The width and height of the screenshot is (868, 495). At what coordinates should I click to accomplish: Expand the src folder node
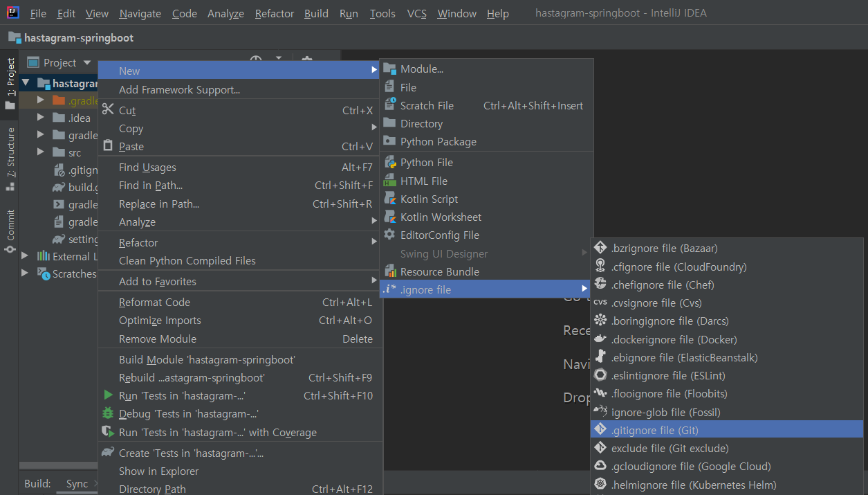pyautogui.click(x=41, y=152)
